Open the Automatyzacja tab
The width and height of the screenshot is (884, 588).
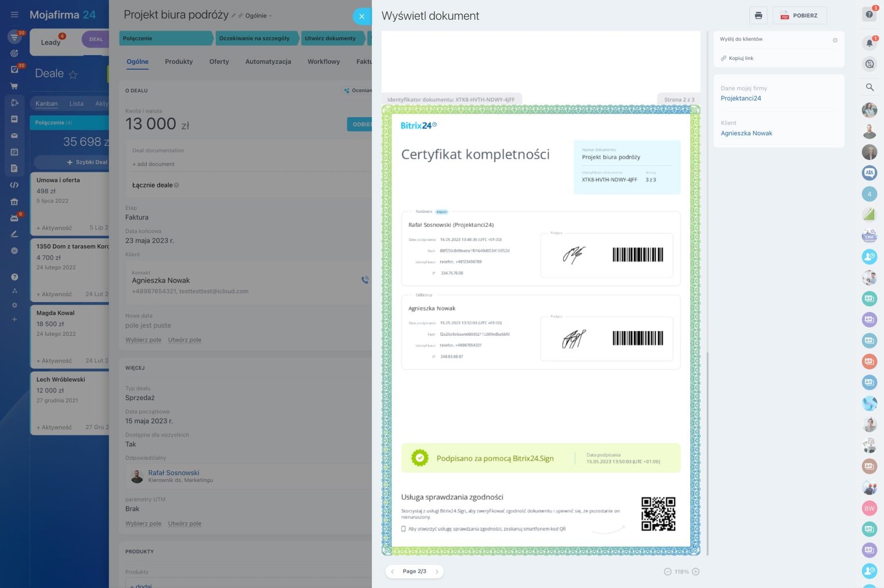coord(268,61)
